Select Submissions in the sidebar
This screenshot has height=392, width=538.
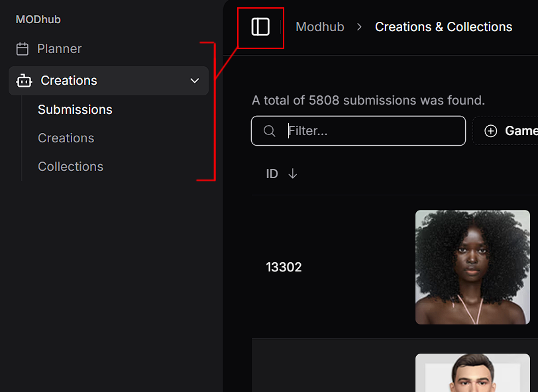pyautogui.click(x=75, y=109)
